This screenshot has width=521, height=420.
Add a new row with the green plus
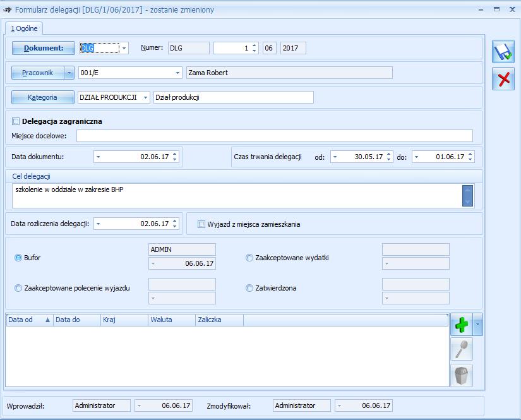[x=461, y=325]
